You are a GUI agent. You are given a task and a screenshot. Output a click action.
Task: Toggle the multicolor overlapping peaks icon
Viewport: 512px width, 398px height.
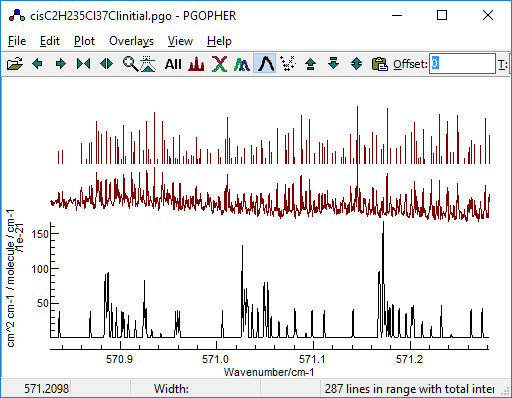[242, 64]
